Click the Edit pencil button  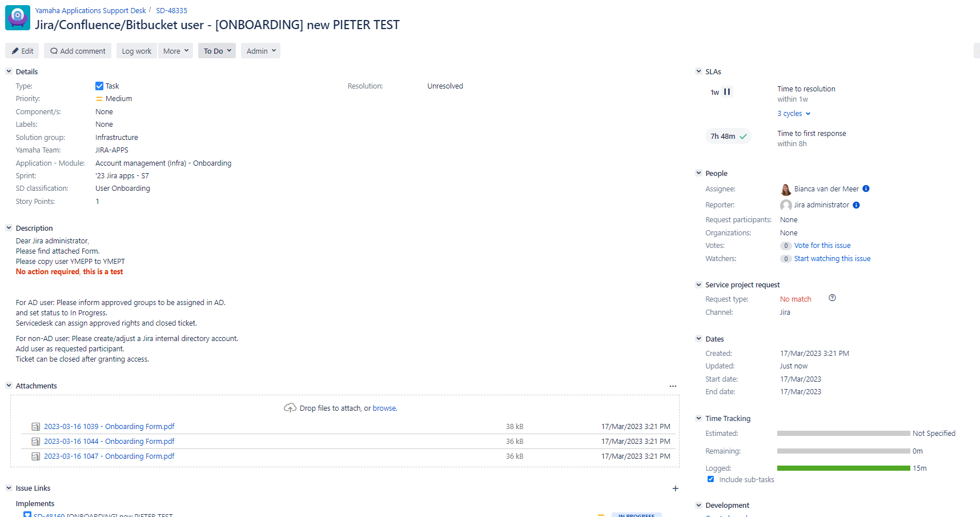(22, 51)
